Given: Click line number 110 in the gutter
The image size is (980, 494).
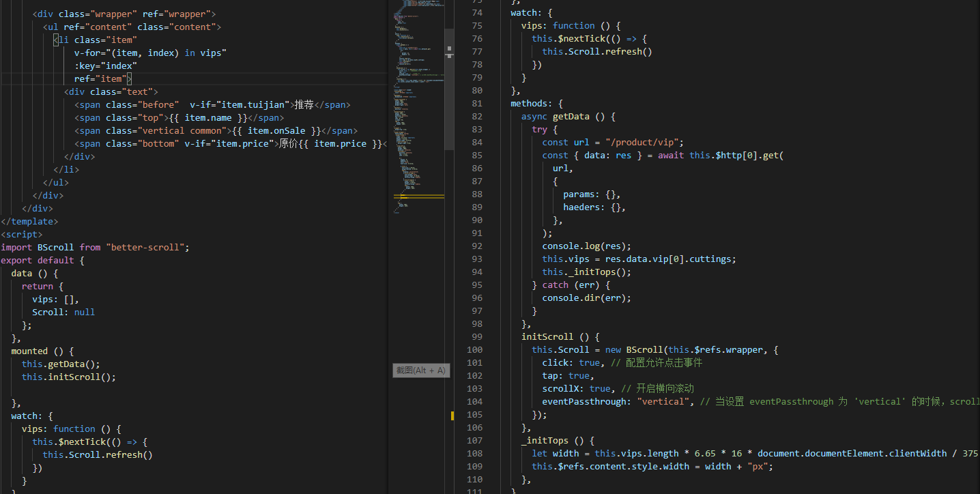Looking at the screenshot, I should [474, 480].
